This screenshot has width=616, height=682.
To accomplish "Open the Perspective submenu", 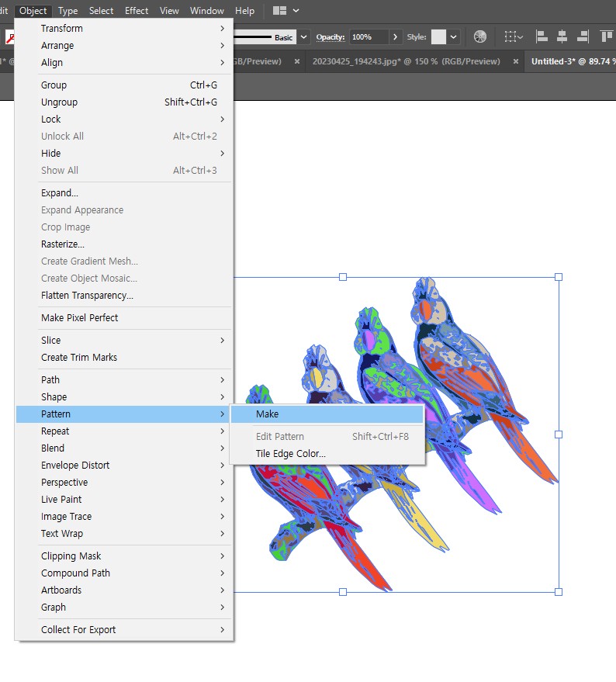I will click(x=124, y=483).
